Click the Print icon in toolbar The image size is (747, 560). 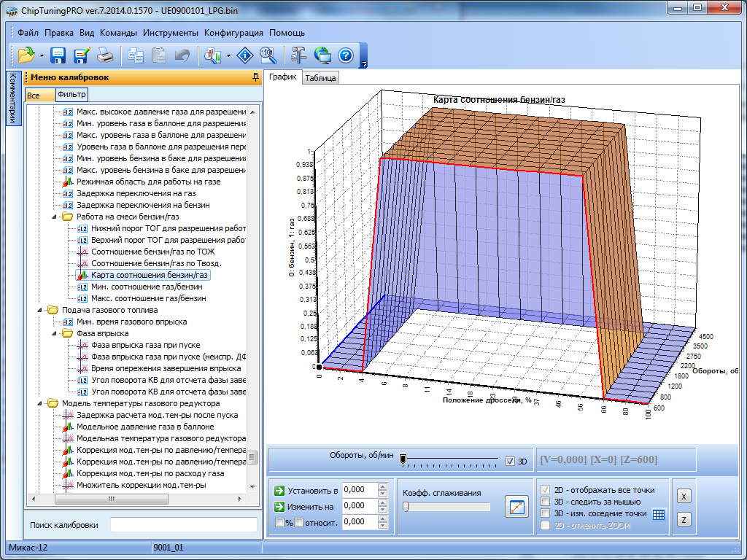[105, 55]
